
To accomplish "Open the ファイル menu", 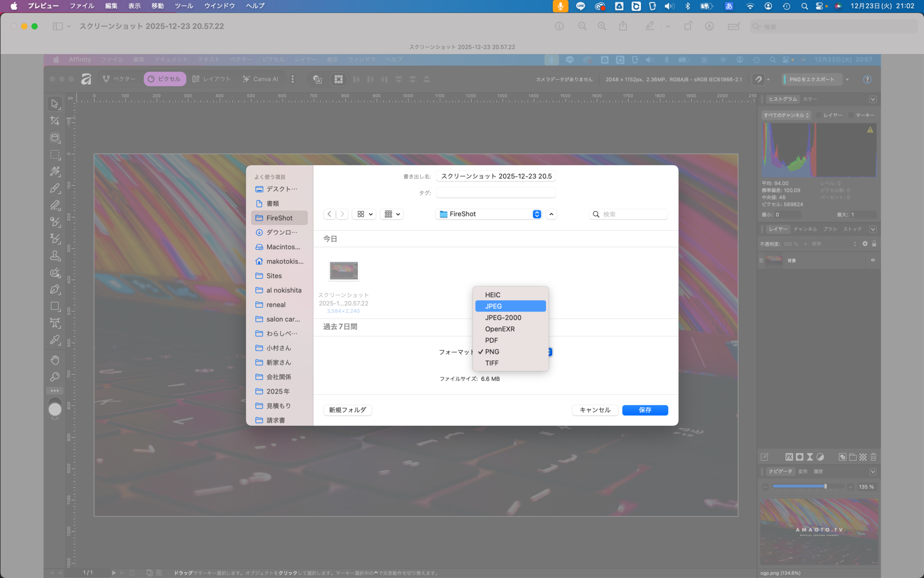I will tap(81, 6).
